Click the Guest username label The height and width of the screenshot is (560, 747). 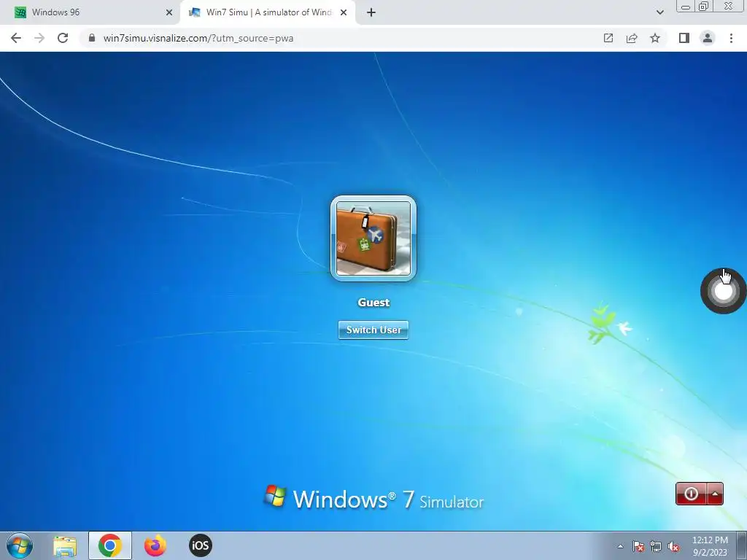tap(373, 303)
